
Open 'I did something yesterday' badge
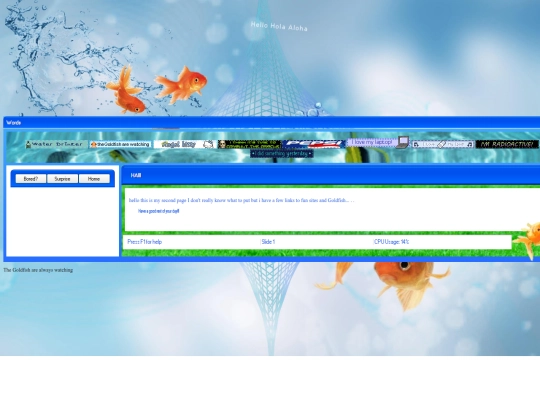[x=282, y=154]
